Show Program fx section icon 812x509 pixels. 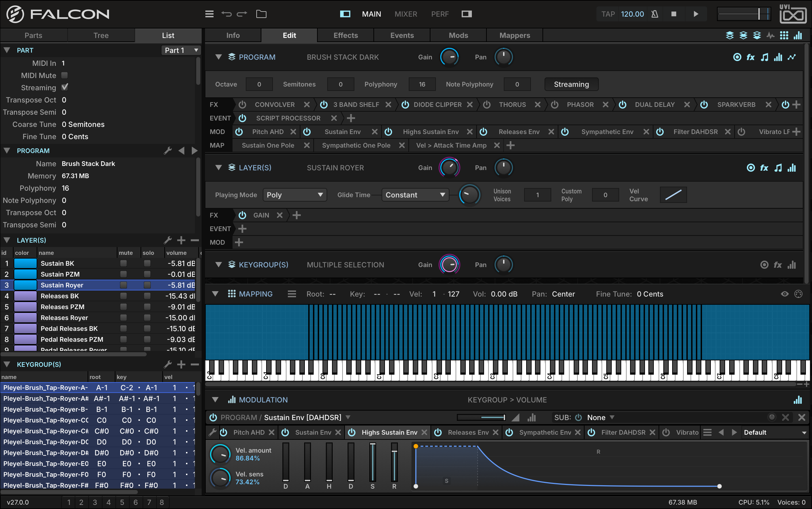tap(751, 57)
